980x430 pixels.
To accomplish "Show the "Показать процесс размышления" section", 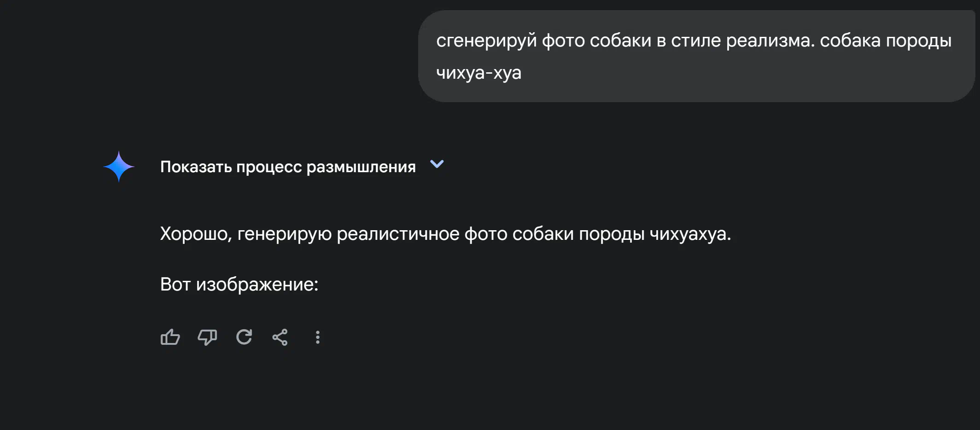I will point(288,167).
